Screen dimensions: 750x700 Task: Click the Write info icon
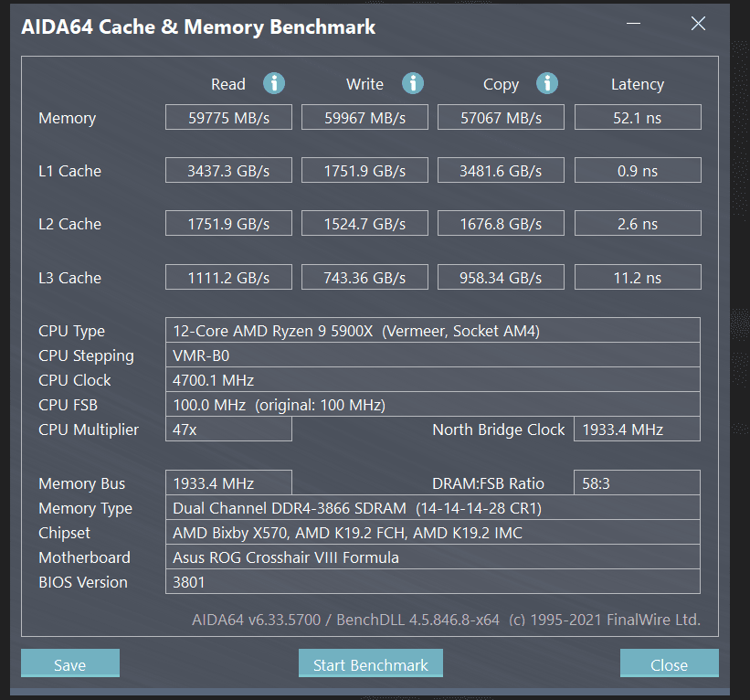click(x=412, y=83)
